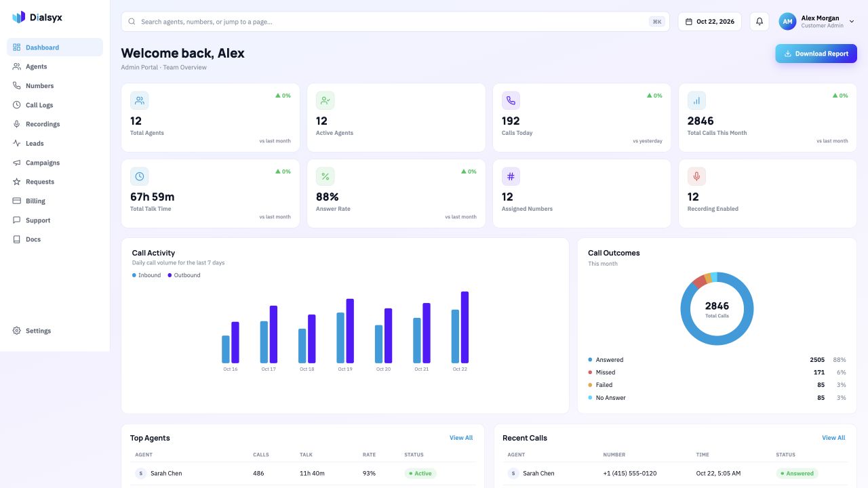Open Dashboard in the sidebar
The width and height of the screenshot is (868, 488).
pyautogui.click(x=55, y=47)
